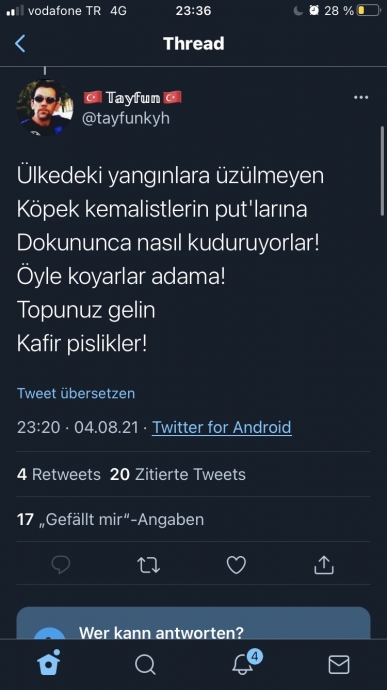
Task: Tap the Tweet übersetzen link
Action: click(x=76, y=393)
